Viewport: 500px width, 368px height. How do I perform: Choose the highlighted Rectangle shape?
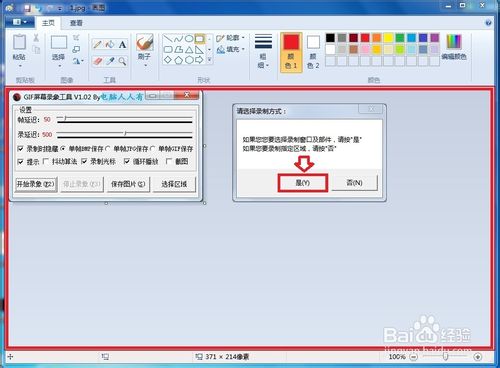tap(199, 39)
